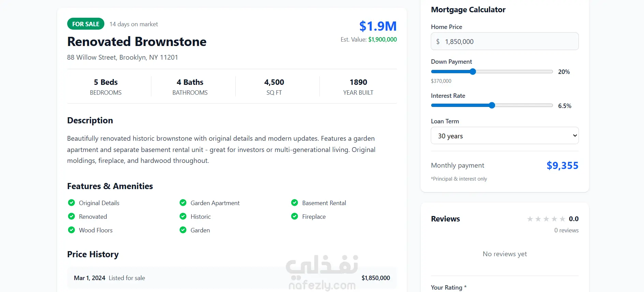Click the check icon beside Renovated
The width and height of the screenshot is (644, 292).
pyautogui.click(x=71, y=216)
